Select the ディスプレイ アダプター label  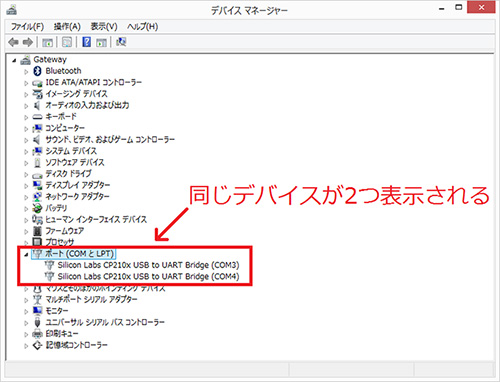[78, 185]
